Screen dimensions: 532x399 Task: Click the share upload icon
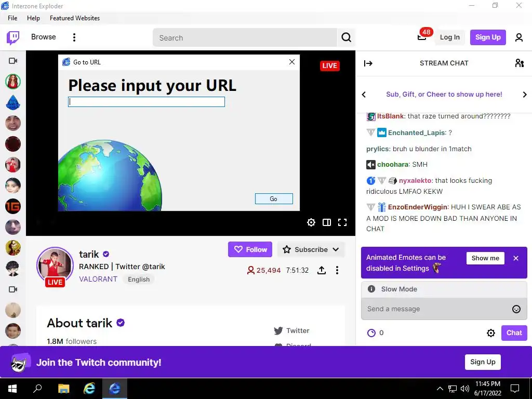tap(321, 270)
